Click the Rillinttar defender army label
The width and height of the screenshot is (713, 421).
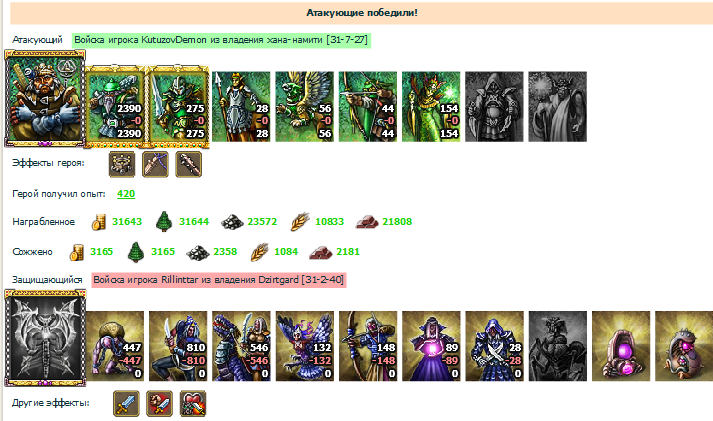(x=219, y=280)
